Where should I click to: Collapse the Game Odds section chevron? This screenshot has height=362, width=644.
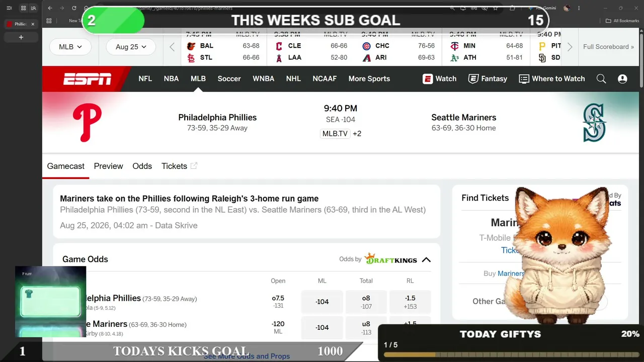pos(426,260)
